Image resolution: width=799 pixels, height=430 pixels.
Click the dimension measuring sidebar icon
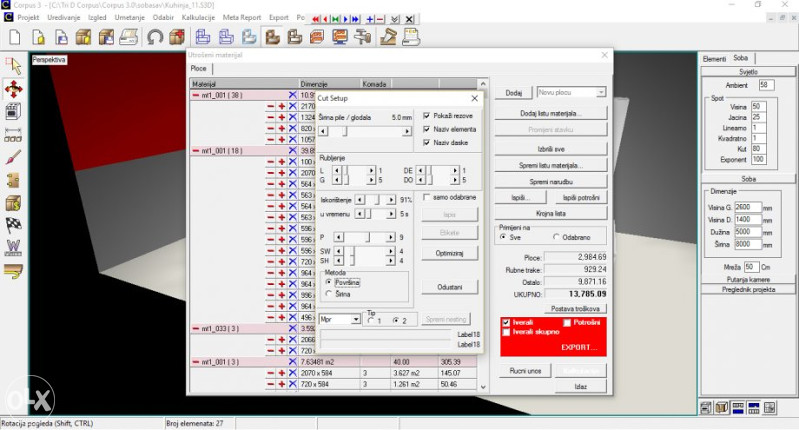[x=13, y=135]
